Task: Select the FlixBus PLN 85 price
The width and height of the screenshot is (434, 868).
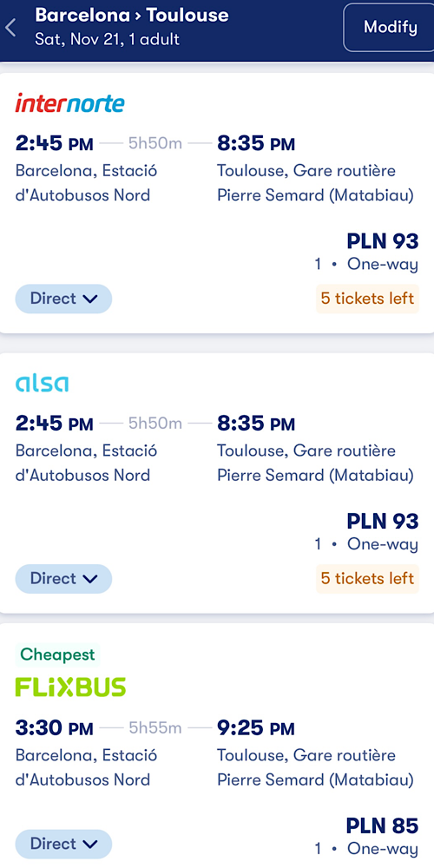Action: (383, 825)
